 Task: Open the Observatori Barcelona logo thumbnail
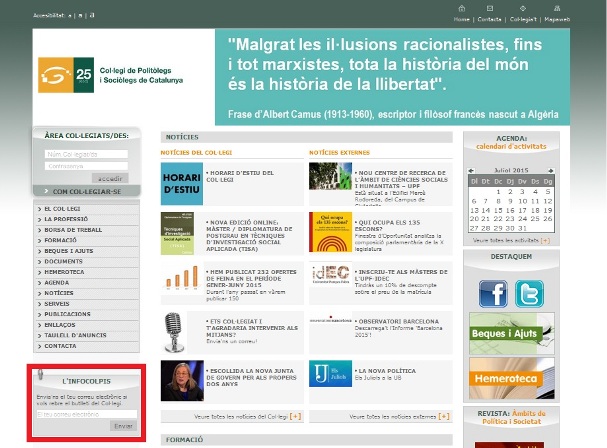pyautogui.click(x=330, y=320)
